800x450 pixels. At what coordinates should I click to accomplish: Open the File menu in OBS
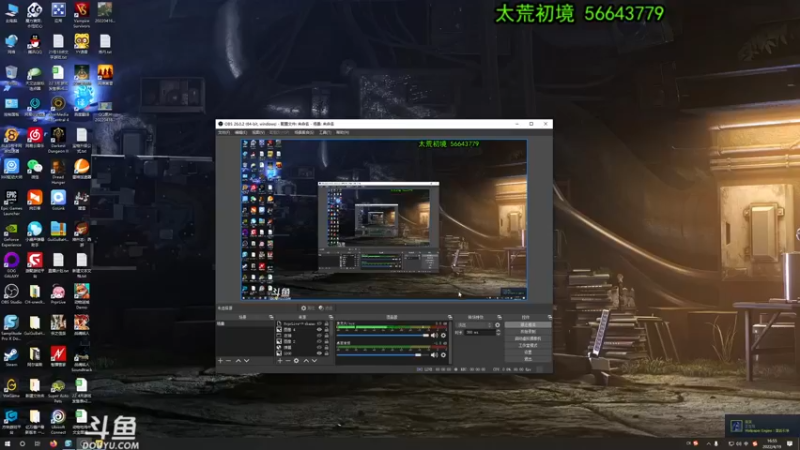point(224,132)
